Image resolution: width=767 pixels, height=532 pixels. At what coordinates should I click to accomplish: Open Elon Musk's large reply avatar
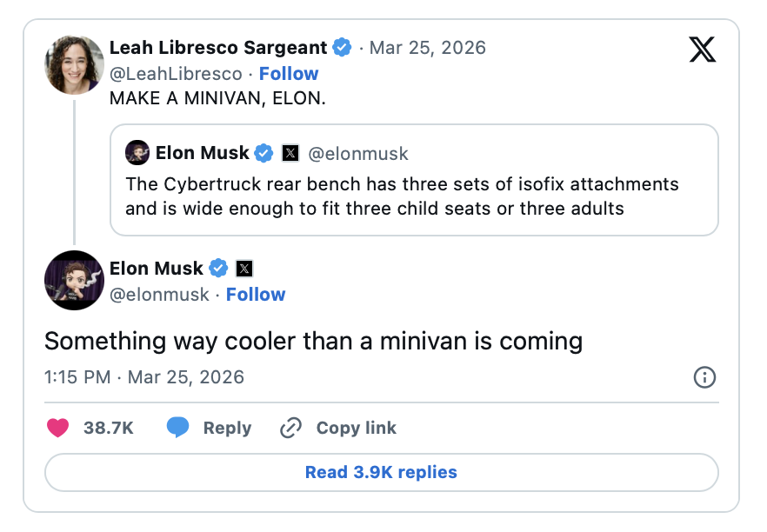click(74, 281)
